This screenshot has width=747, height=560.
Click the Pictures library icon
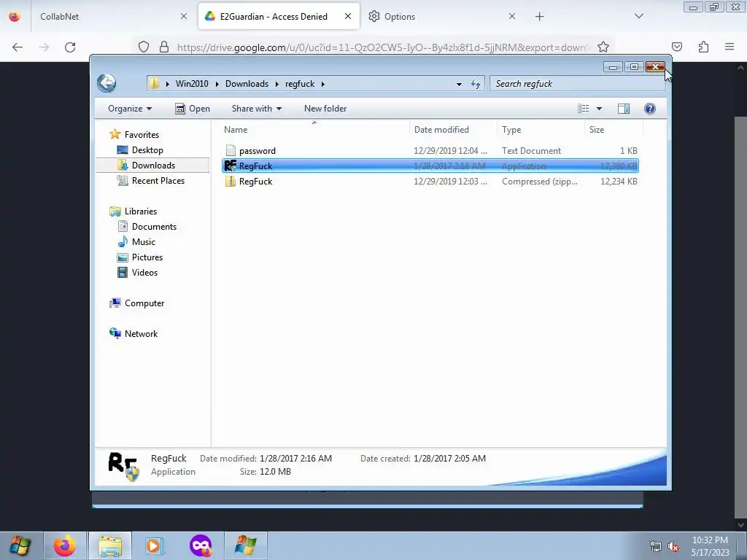(x=123, y=257)
